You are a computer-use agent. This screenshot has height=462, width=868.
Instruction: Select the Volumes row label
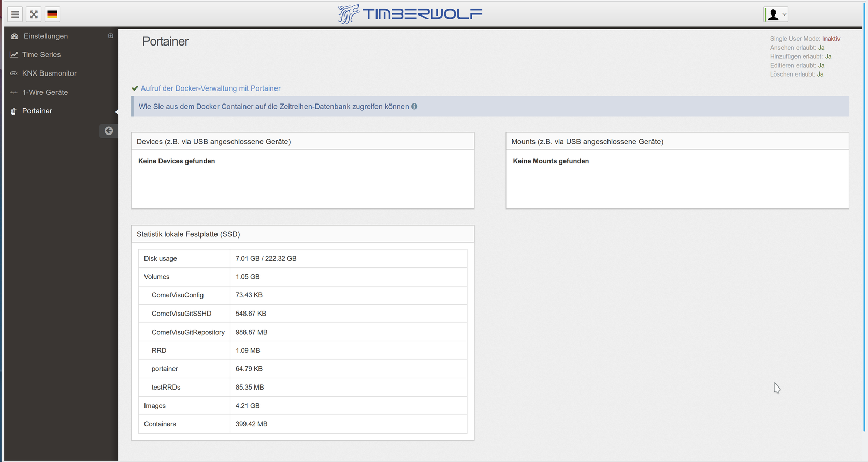click(x=157, y=277)
